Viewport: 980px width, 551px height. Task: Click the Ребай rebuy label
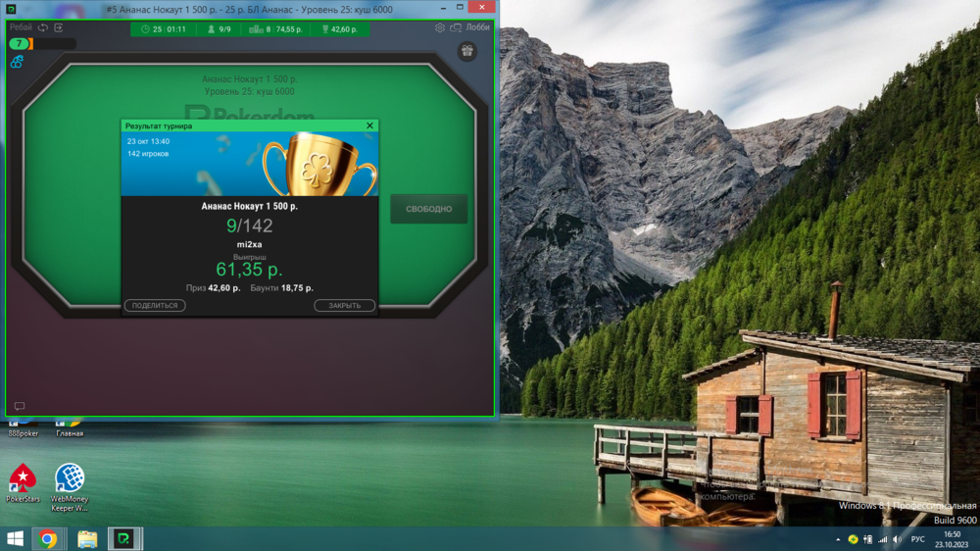pyautogui.click(x=21, y=28)
